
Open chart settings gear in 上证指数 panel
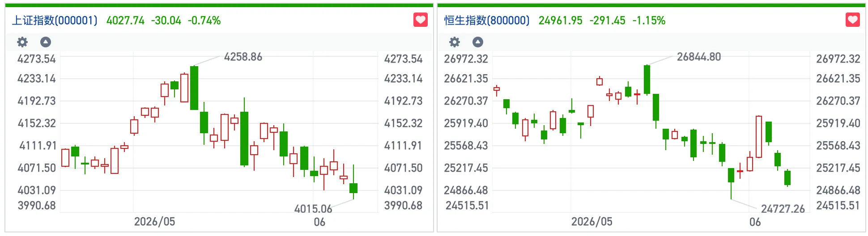pyautogui.click(x=22, y=42)
